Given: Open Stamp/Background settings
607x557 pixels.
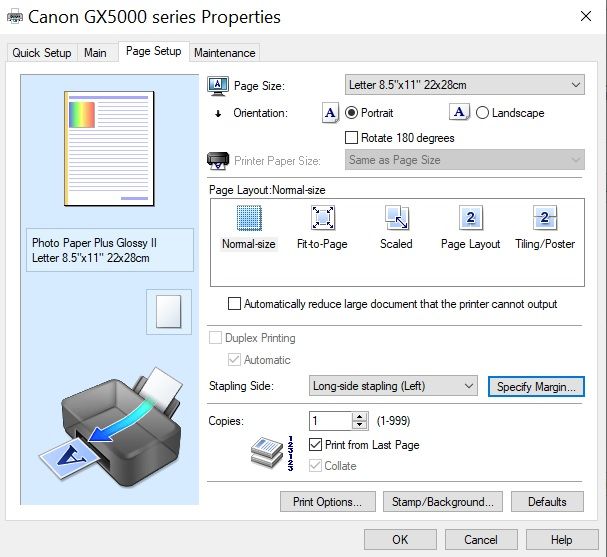Looking at the screenshot, I should (444, 502).
